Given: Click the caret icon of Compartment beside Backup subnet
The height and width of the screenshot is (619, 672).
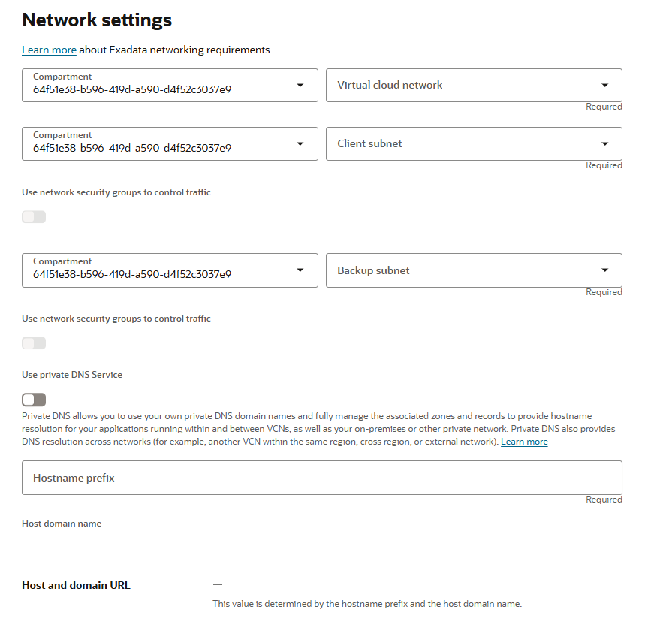Looking at the screenshot, I should pos(300,270).
